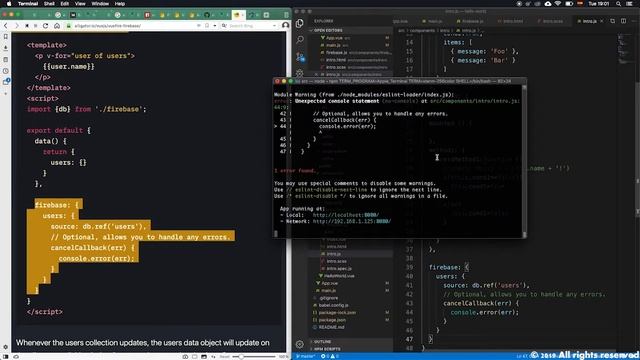Open the VS Code Explorer activity icon
640x360 pixels.
pyautogui.click(x=300, y=24)
